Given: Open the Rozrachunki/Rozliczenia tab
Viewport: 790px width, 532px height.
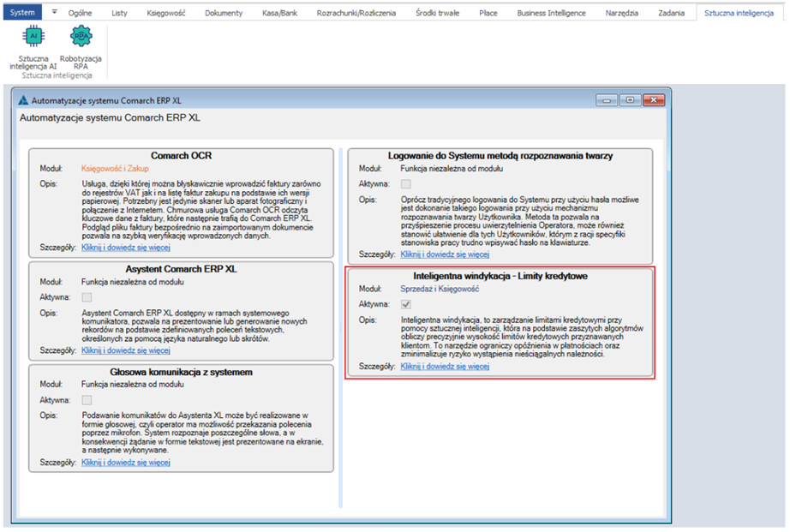Looking at the screenshot, I should click(356, 13).
